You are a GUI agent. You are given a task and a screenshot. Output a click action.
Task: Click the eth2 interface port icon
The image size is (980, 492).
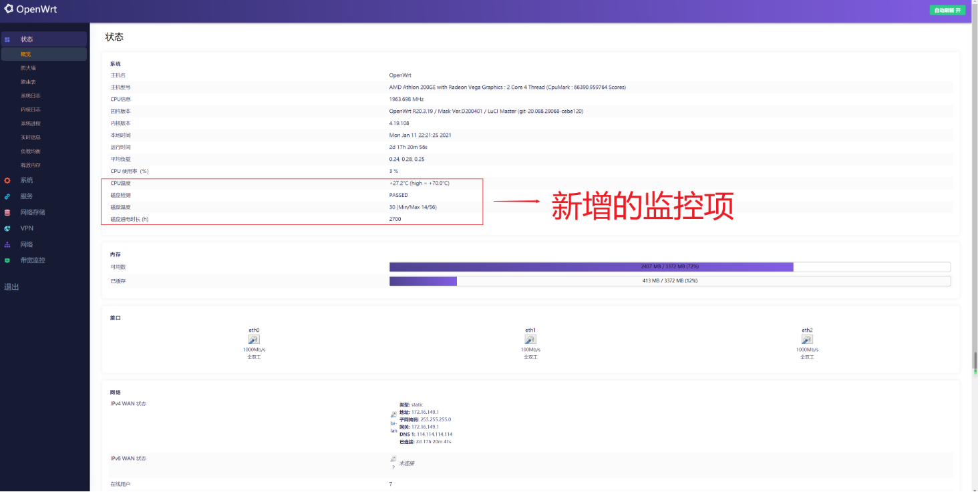click(807, 340)
